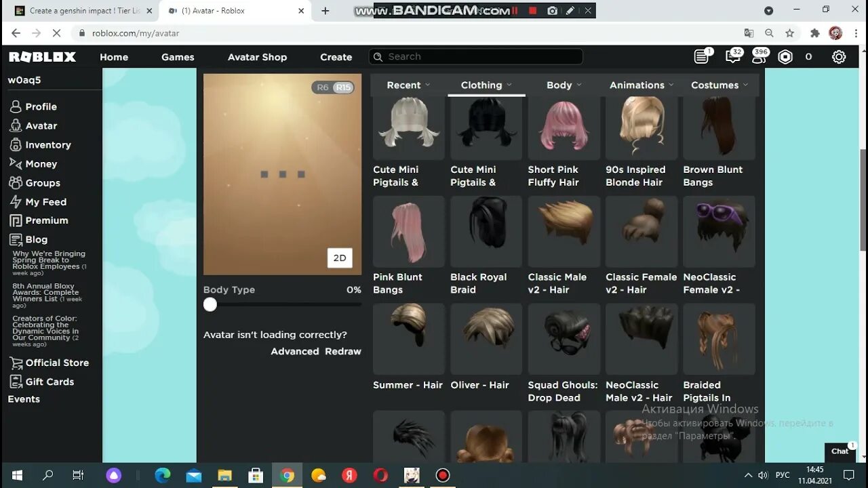Open the Roblox logo home link
Image resolution: width=868 pixels, height=488 pixels.
pyautogui.click(x=42, y=57)
